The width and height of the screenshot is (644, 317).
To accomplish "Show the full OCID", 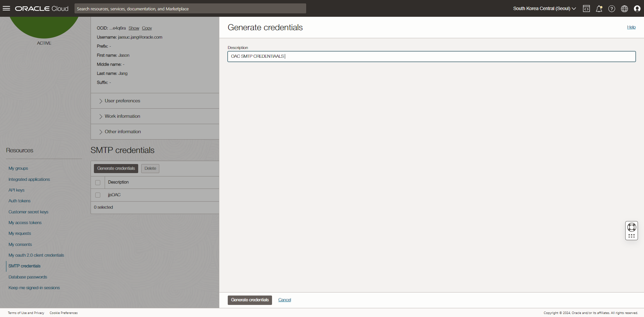I will 134,28.
